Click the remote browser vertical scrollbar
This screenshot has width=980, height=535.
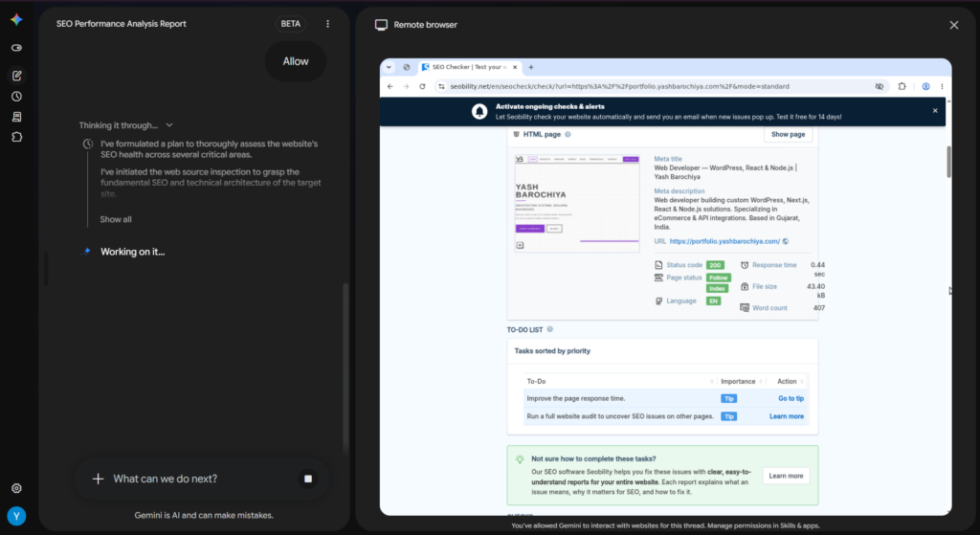948,162
